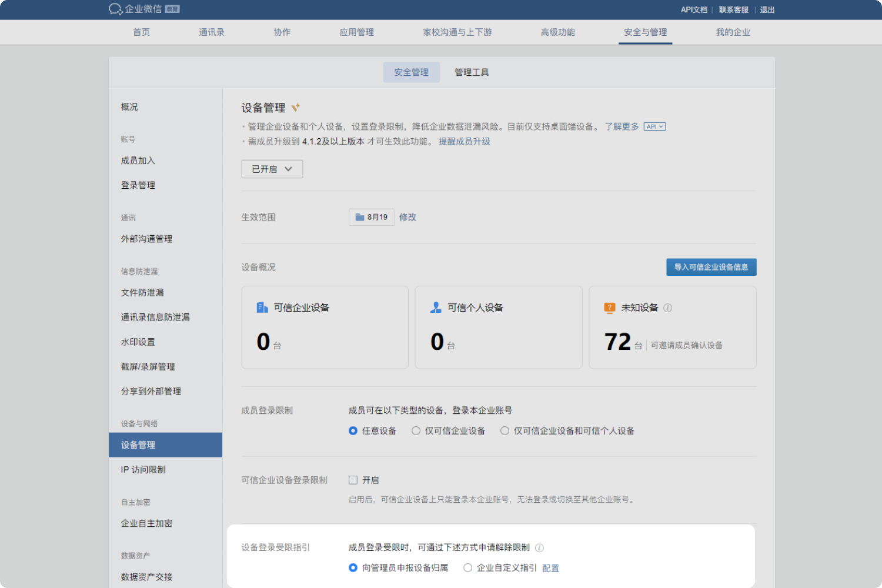Switch to the 管理工具 tab
Screen dimensions: 882x588
pos(470,72)
